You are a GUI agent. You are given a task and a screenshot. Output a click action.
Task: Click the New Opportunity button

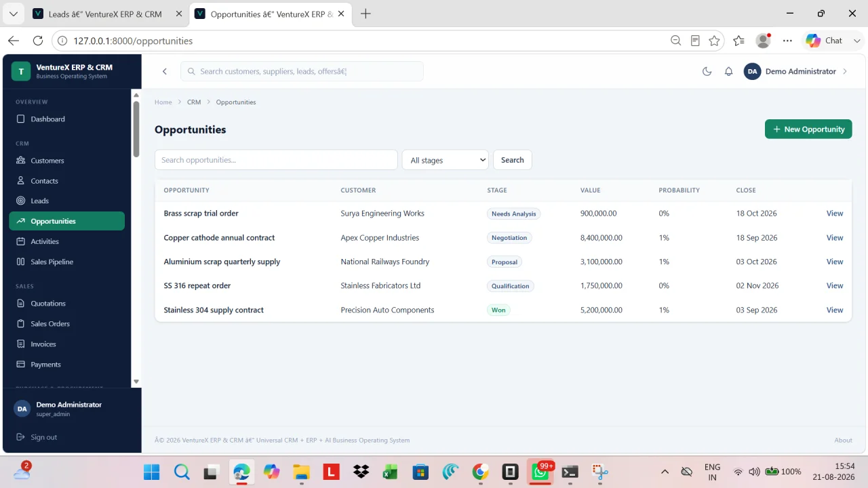(x=808, y=129)
